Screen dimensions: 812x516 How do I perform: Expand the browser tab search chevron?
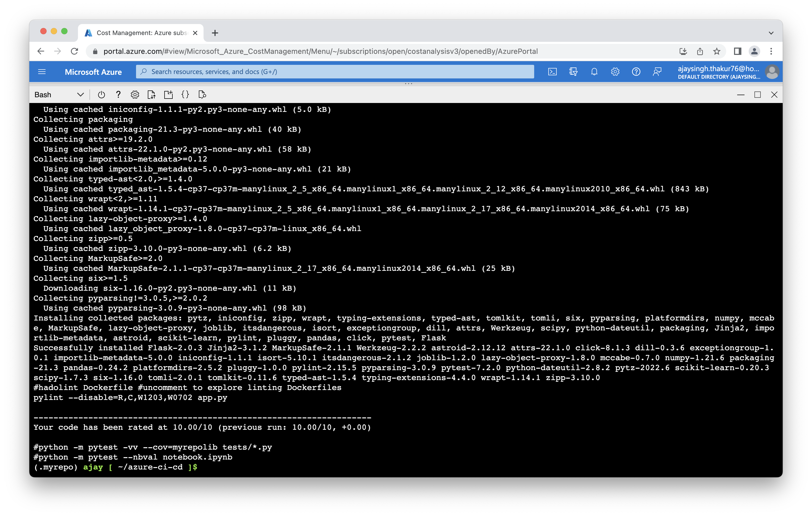[x=771, y=33]
